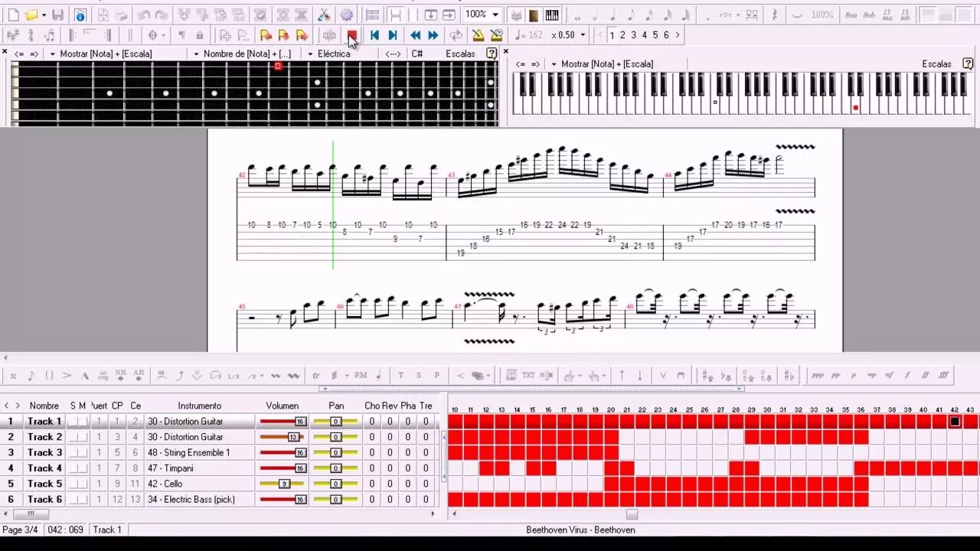Toggle Solo checkbox for Track 4
Screen dimensions: 980x551
click(x=73, y=468)
